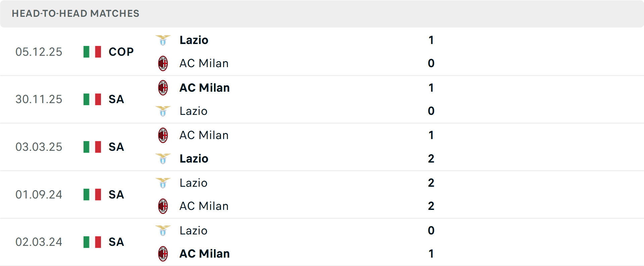The width and height of the screenshot is (644, 266).
Task: Click the AC Milan logo in the 02.03.24 match
Action: (163, 254)
